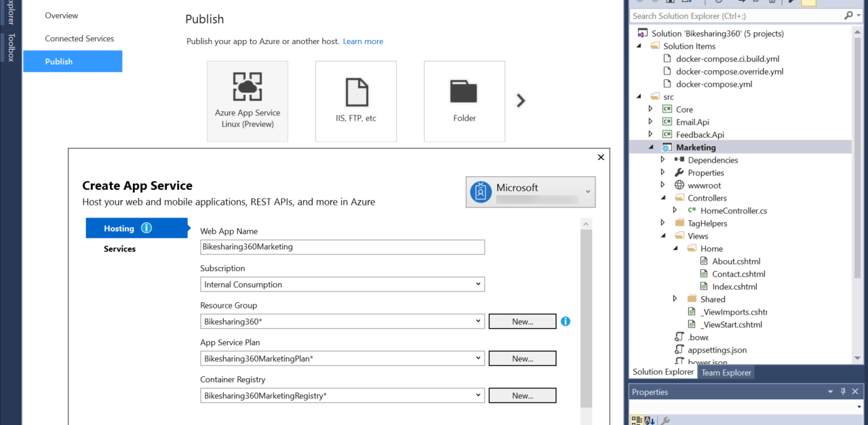
Task: Collapse the Solution Items folder
Action: click(639, 46)
